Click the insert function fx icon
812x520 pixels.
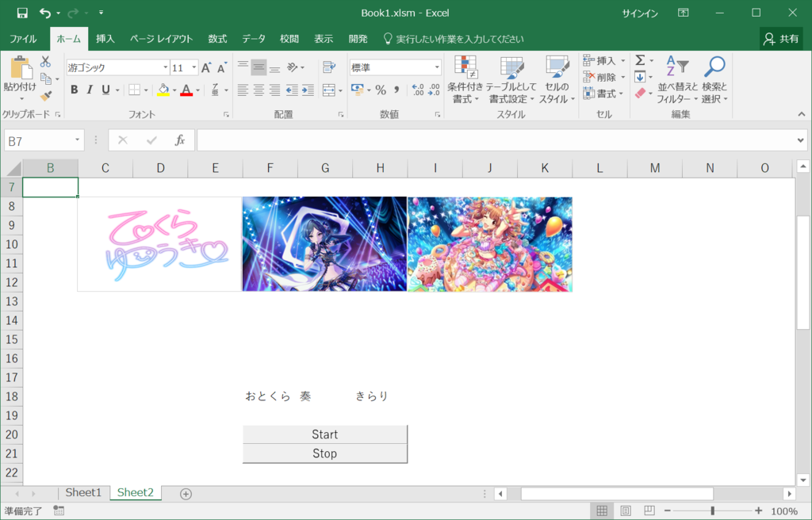click(180, 140)
